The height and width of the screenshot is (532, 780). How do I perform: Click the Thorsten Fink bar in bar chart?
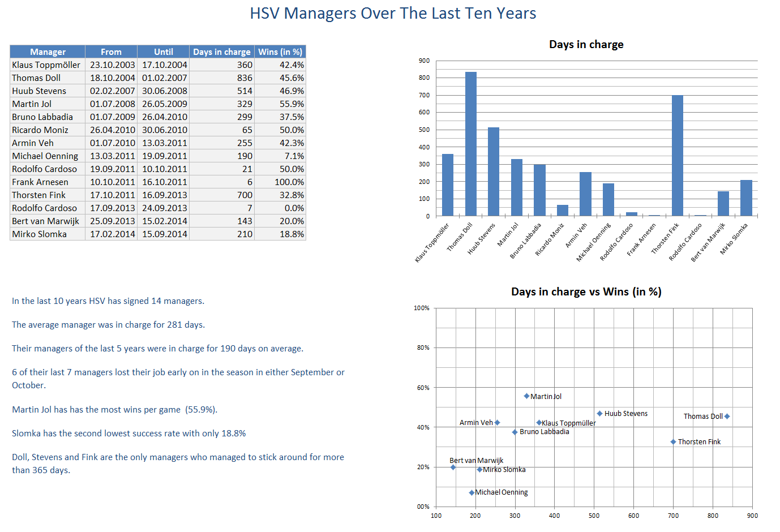click(x=678, y=156)
